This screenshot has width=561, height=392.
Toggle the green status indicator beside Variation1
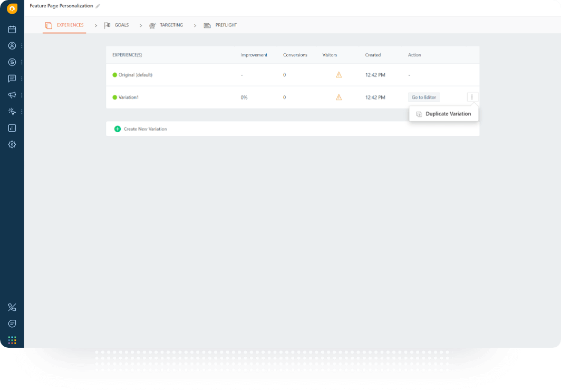click(115, 97)
